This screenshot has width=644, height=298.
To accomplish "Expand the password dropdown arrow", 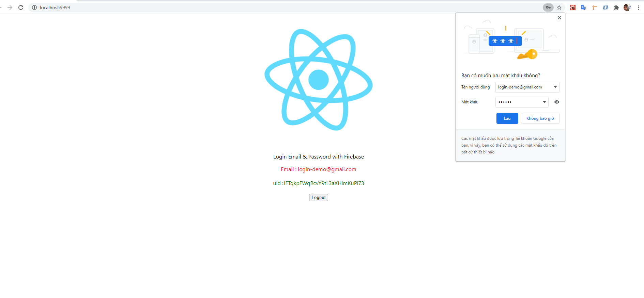I will (x=545, y=102).
